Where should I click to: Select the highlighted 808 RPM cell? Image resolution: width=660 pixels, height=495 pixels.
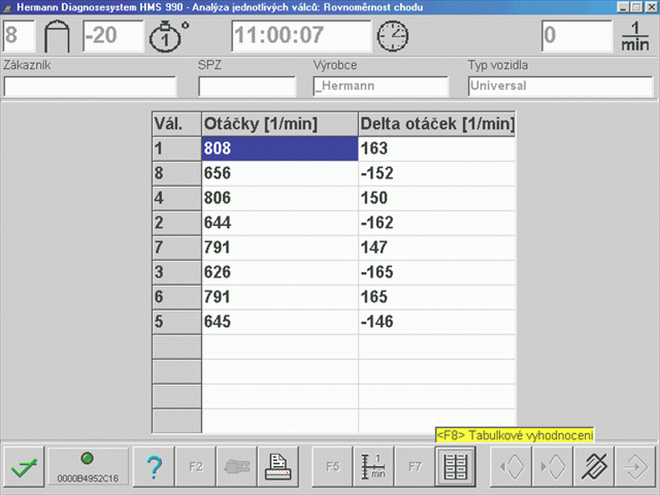(x=280, y=149)
